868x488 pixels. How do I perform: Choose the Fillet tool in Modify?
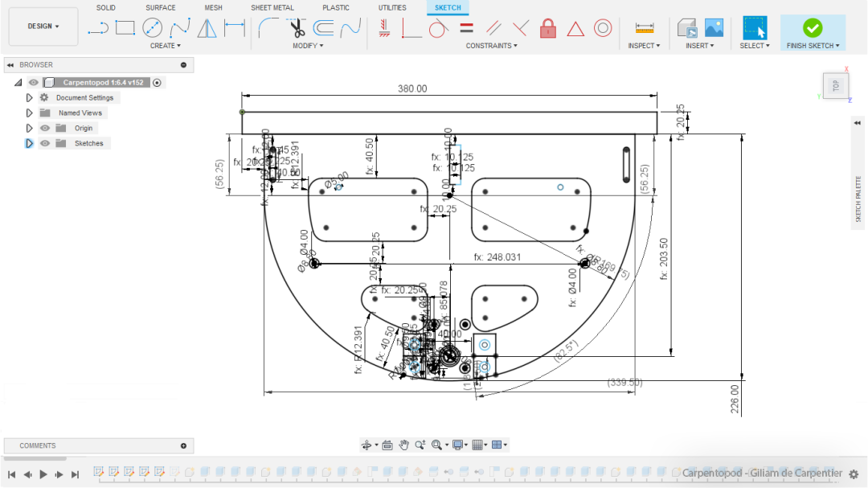(268, 29)
